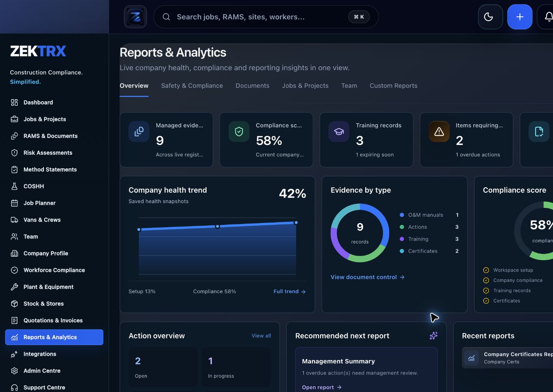
Task: Click the ZEKTRX wordmark logo in sidebar
Action: pyautogui.click(x=38, y=51)
